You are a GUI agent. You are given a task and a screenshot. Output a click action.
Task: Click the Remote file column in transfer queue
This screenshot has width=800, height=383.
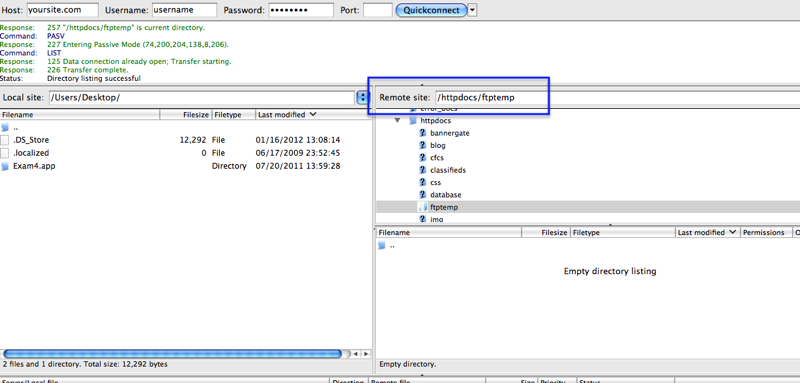[427, 381]
